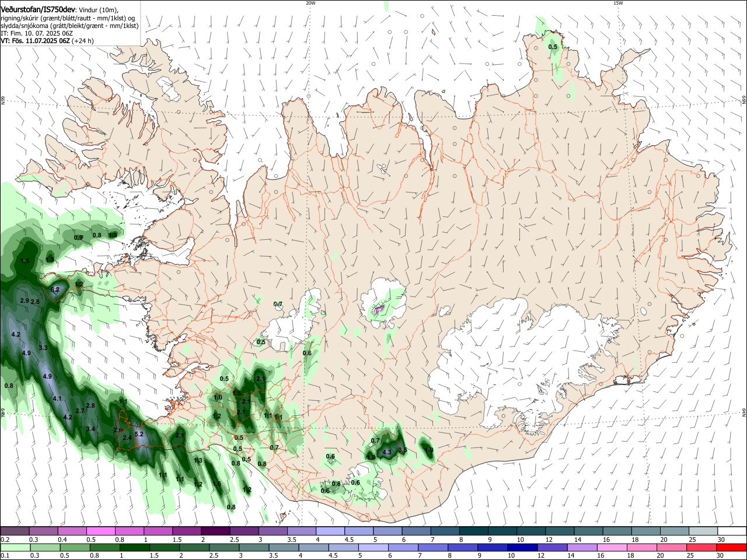The image size is (747, 560).
Task: Click the 3.4 precipitation value on the map
Action: point(90,429)
